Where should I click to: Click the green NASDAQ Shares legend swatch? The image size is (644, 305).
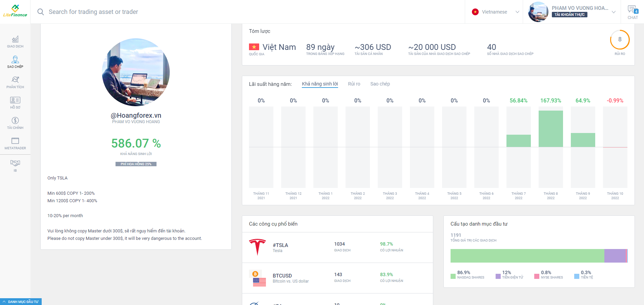(x=453, y=276)
